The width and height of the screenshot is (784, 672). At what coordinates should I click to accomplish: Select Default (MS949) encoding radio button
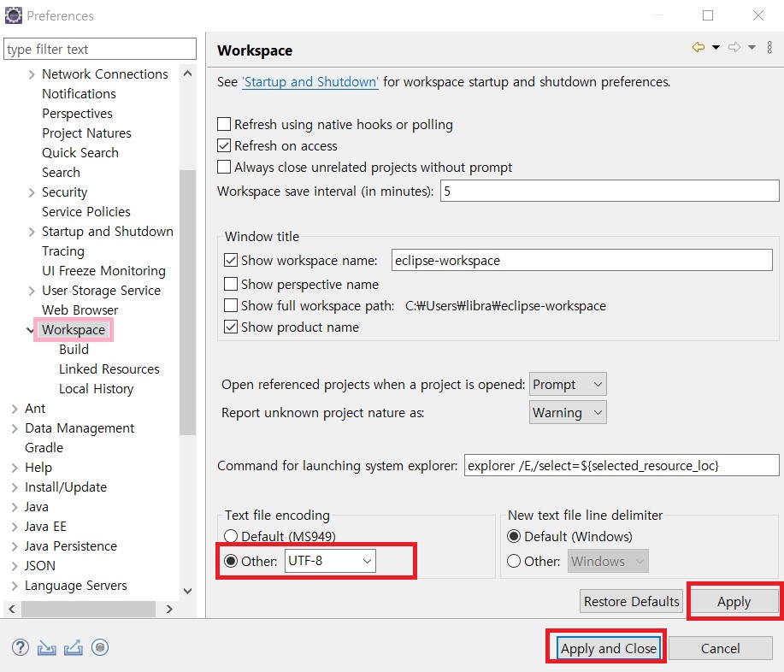[x=231, y=537]
